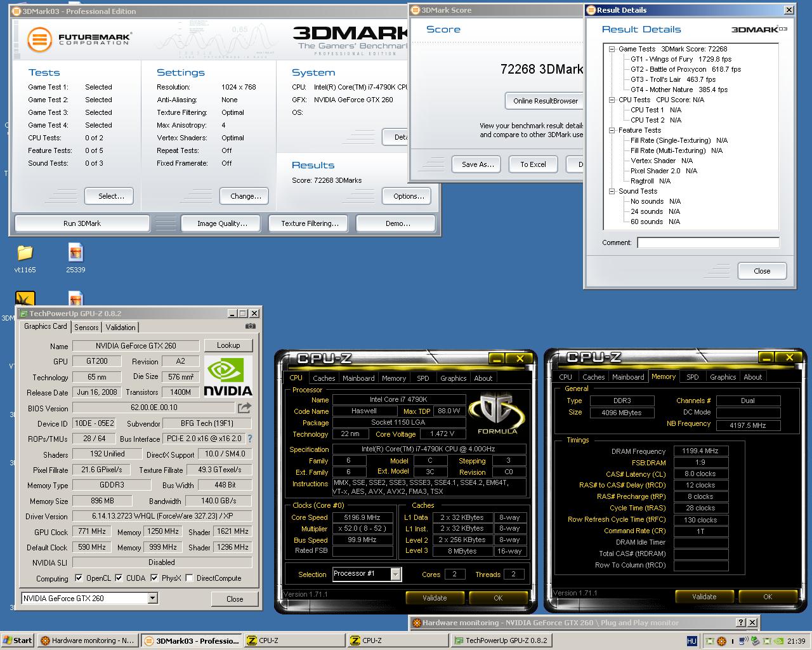Open Graphics tab in right CPU-Z window

click(x=723, y=376)
